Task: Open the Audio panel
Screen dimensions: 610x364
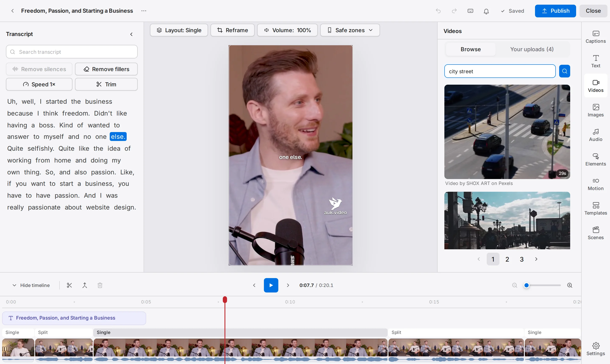Action: [596, 135]
